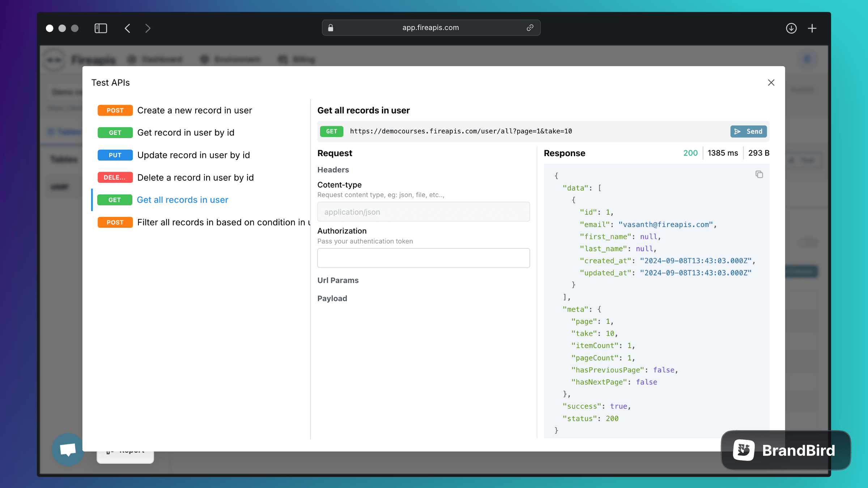Select Update record in user by id
The height and width of the screenshot is (488, 868).
click(x=174, y=155)
